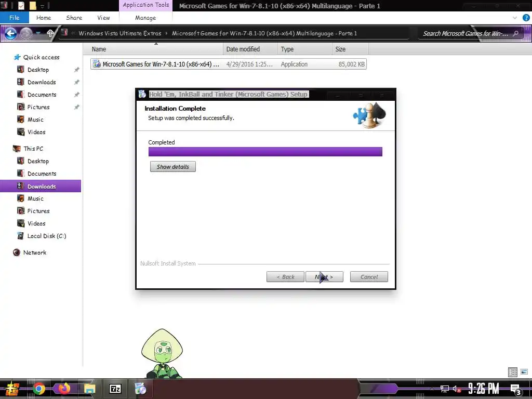
Task: Click new folder quick access toolbar icon
Action: tap(33, 5)
